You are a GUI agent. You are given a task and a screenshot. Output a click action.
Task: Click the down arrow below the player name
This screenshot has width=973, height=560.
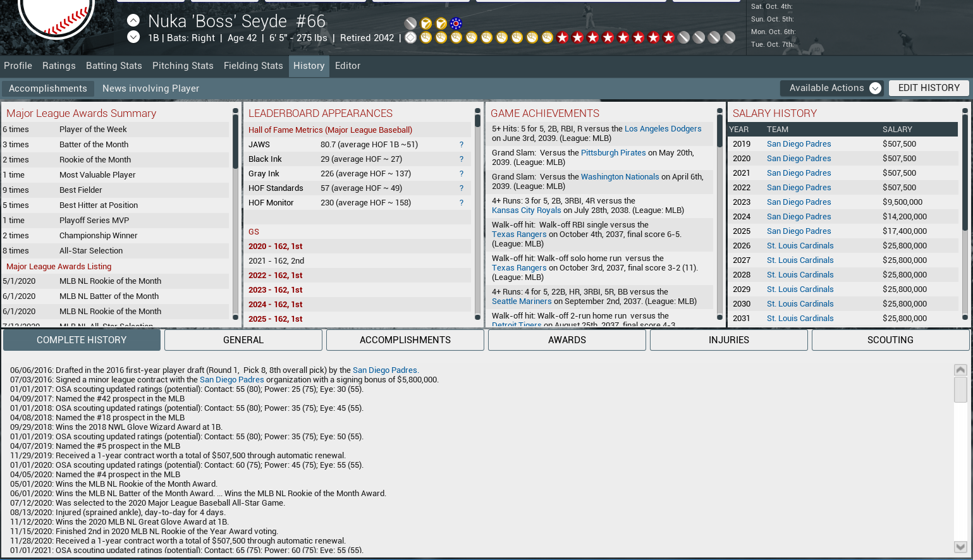click(x=133, y=37)
